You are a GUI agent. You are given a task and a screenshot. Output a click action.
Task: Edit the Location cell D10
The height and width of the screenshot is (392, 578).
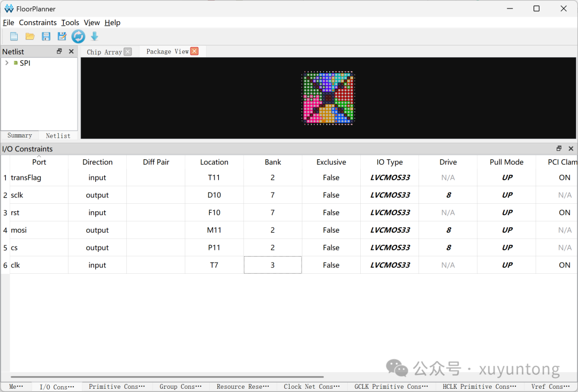214,195
